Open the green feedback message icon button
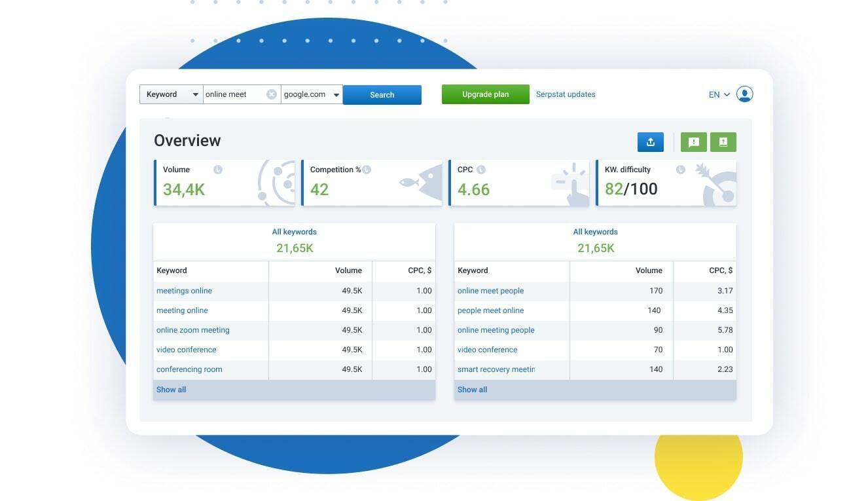 694,142
